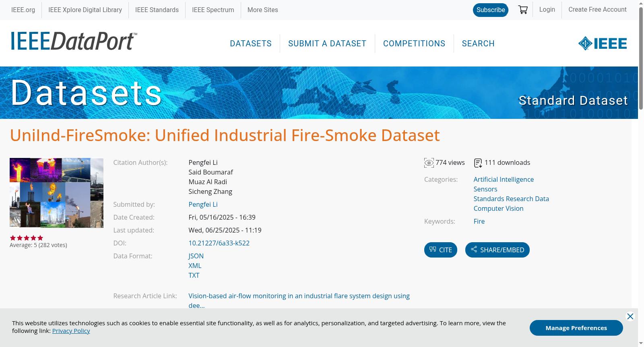Click author name Sicheng Zhang

[210, 191]
